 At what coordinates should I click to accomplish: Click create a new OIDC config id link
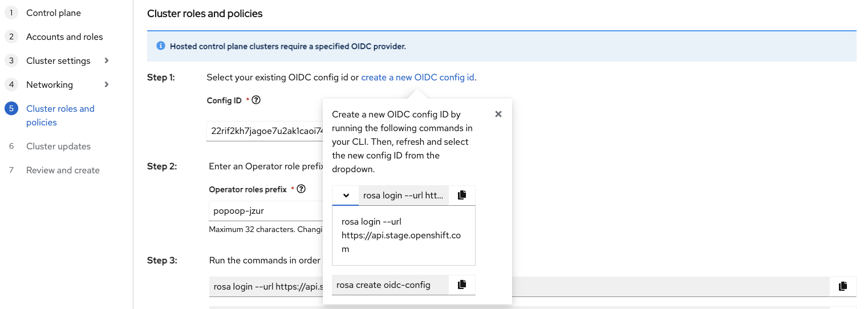pos(417,77)
